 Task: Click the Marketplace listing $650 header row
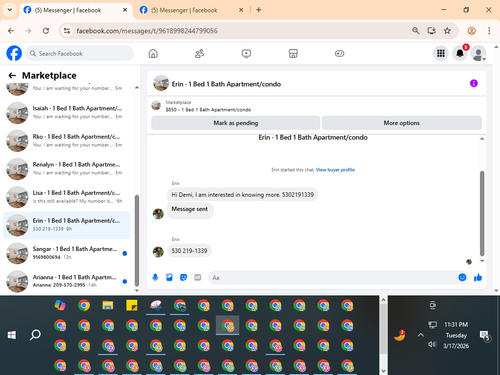click(316, 106)
